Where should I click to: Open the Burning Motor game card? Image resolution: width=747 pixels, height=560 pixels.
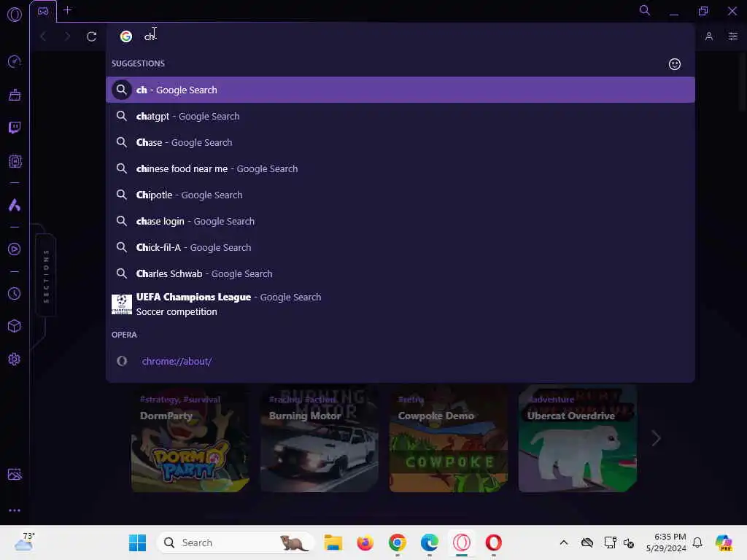tap(320, 438)
